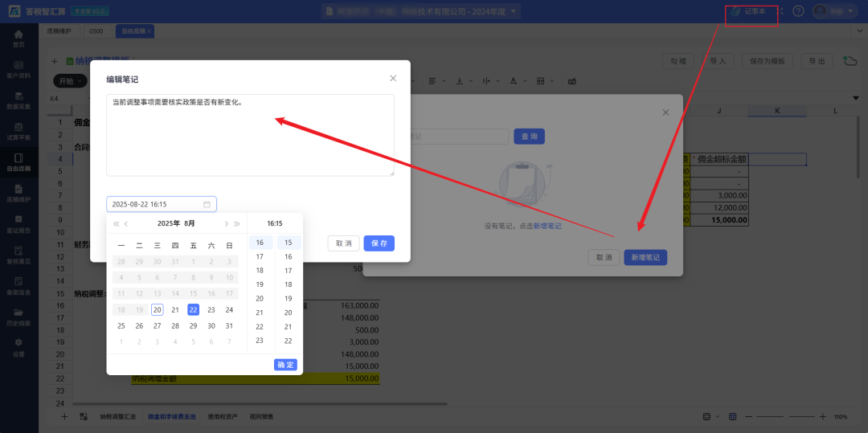The image size is (868, 433).
Task: Open the font color dropdown arrow
Action: coord(524,81)
